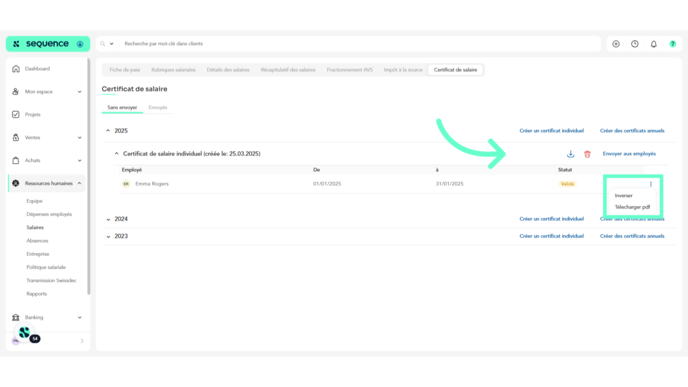
Task: Switch to Détails des salaires tab
Action: point(228,70)
